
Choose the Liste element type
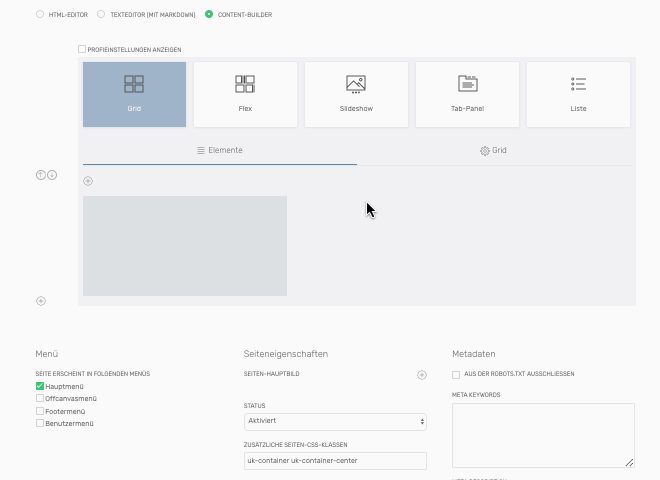(578, 94)
